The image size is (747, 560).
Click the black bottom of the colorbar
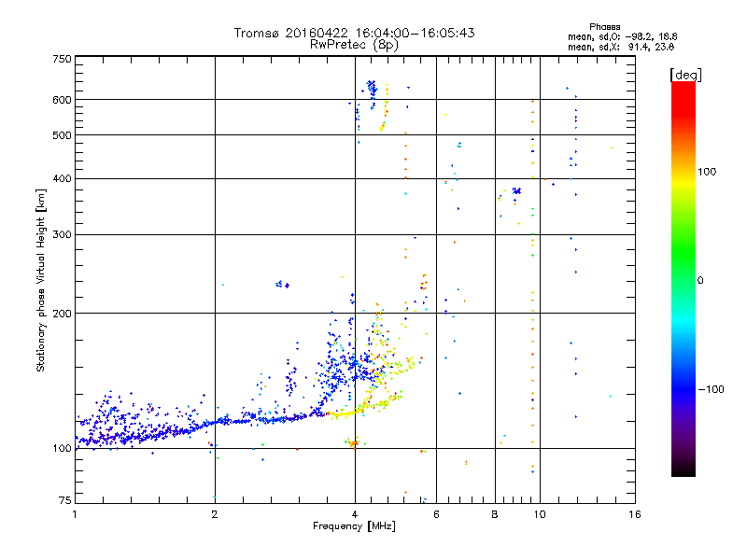pos(684,469)
